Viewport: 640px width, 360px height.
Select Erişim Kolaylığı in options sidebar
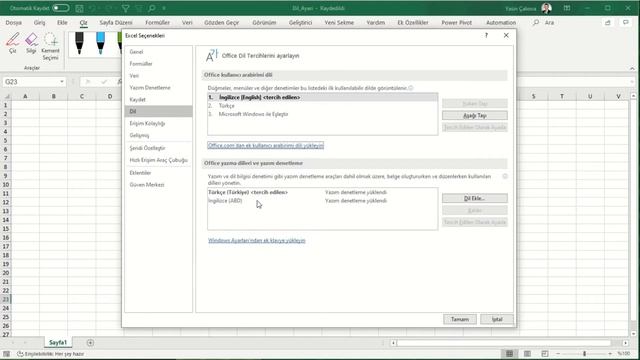click(158, 123)
